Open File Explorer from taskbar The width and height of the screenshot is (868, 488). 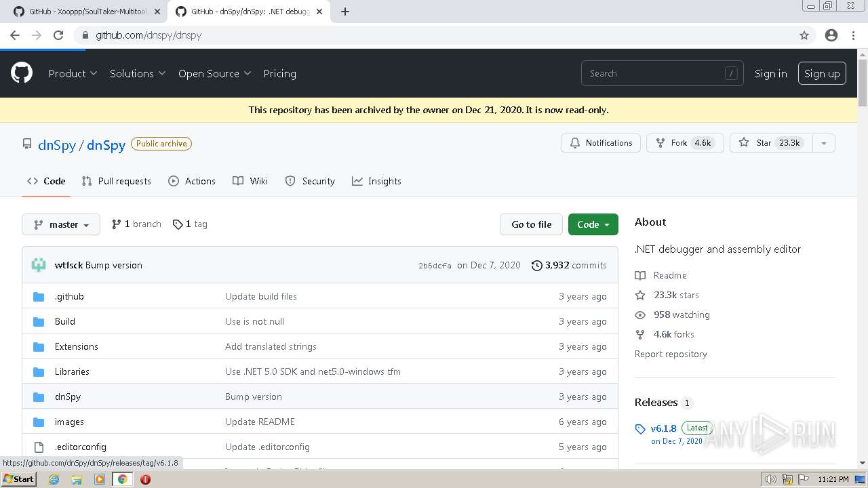[77, 479]
